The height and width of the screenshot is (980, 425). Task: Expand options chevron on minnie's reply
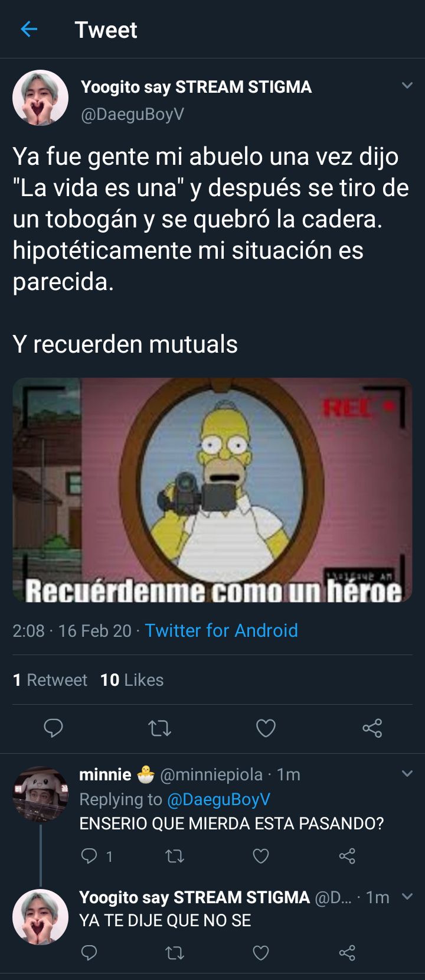407,773
